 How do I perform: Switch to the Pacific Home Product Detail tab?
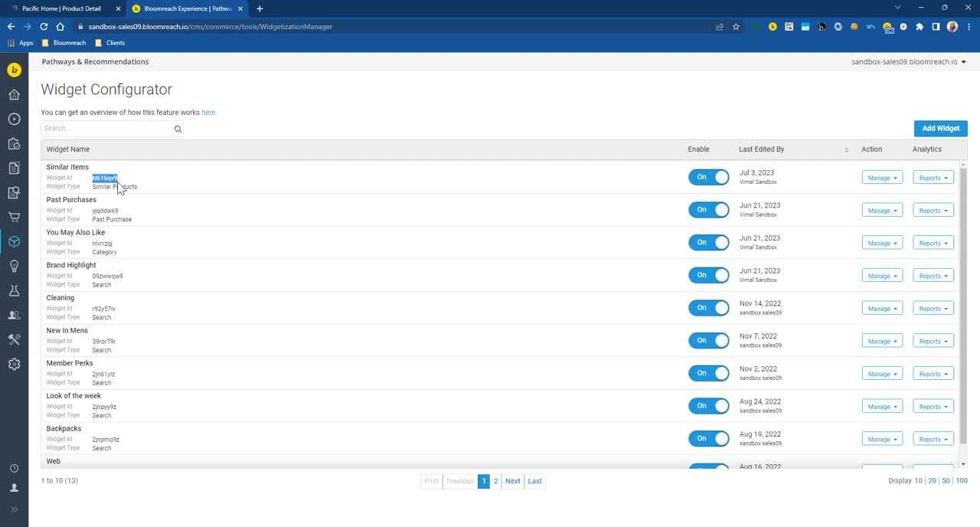65,8
